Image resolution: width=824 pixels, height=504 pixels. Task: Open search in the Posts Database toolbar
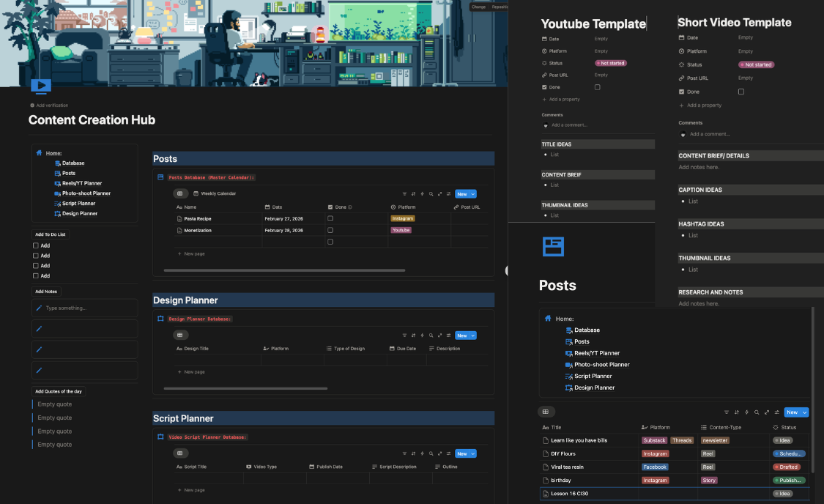(431, 194)
